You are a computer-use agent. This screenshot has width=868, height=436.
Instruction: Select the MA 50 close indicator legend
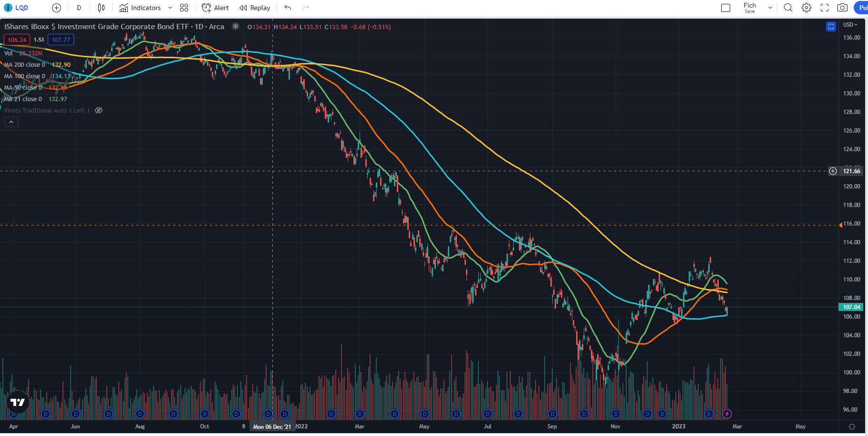tap(23, 87)
